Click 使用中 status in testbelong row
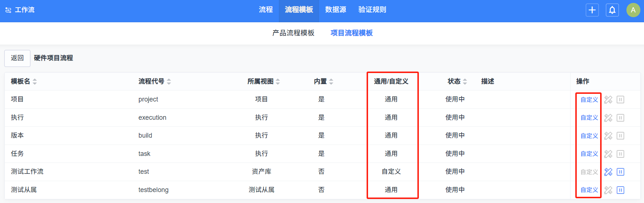This screenshot has height=203, width=644. click(455, 190)
